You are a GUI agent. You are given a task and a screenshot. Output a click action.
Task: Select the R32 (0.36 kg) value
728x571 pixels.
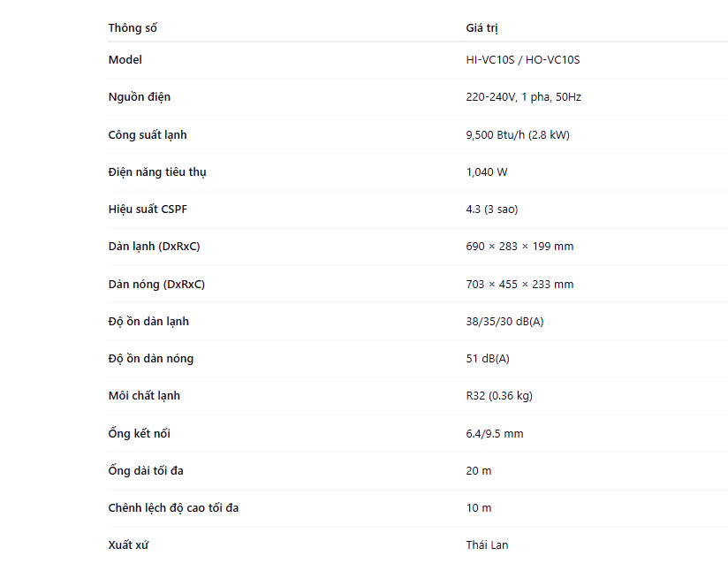499,396
